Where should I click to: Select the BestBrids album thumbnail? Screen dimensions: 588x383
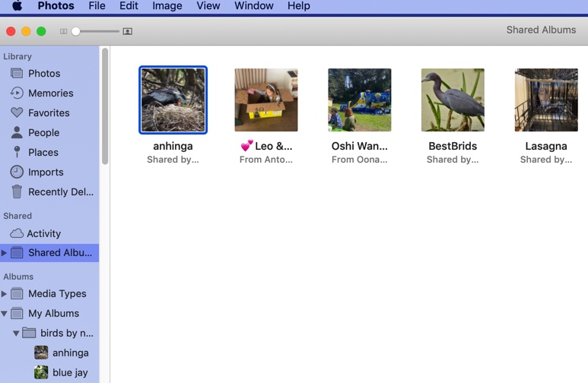tap(453, 100)
